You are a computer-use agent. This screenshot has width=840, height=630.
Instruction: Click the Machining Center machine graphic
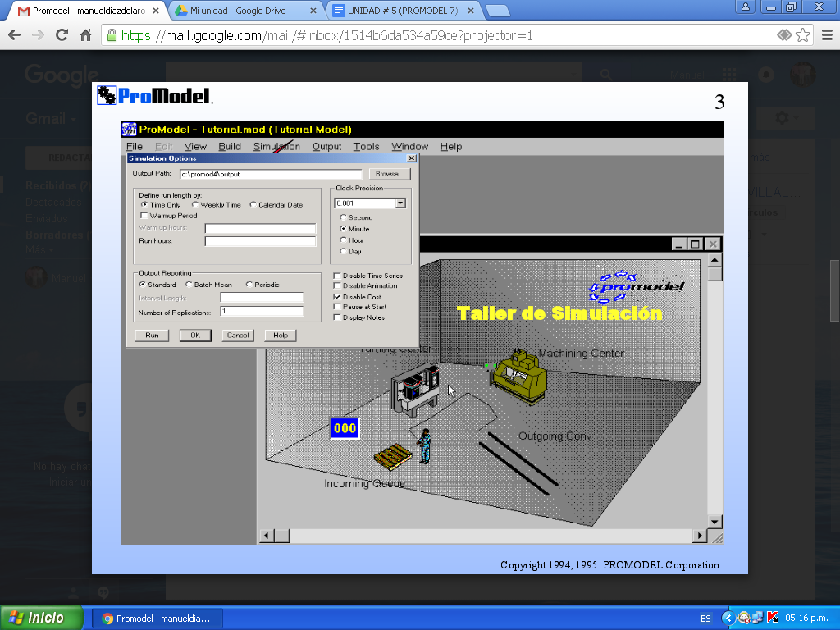(518, 376)
